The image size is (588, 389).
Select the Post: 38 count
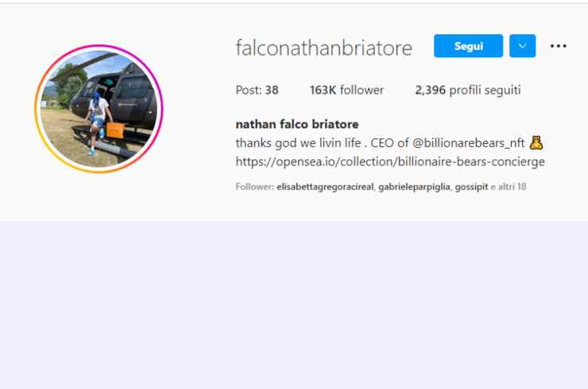point(257,90)
